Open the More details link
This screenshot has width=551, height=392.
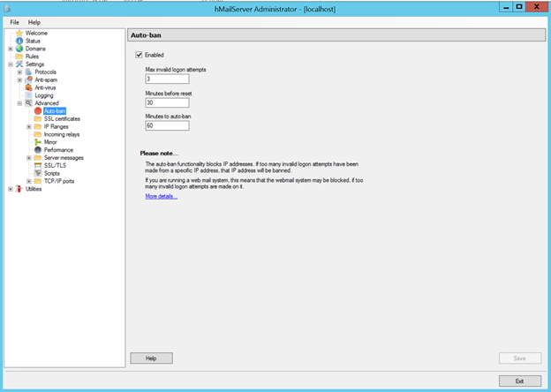(162, 196)
